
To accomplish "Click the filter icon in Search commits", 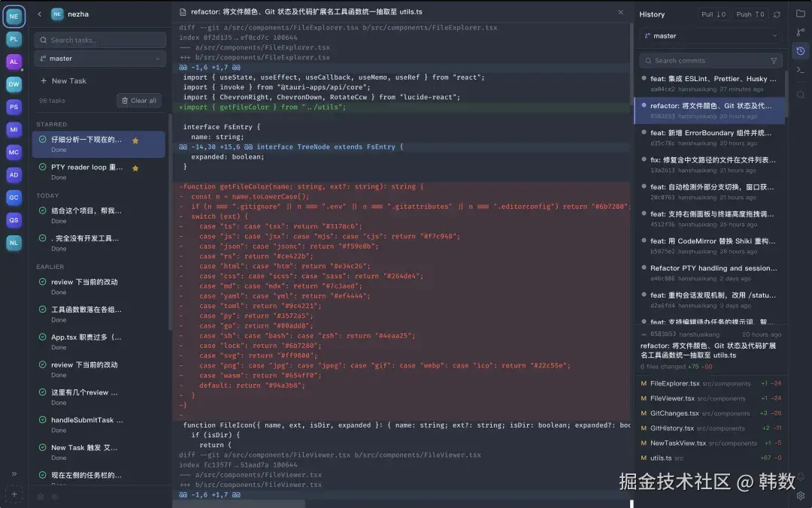I will 773,61.
